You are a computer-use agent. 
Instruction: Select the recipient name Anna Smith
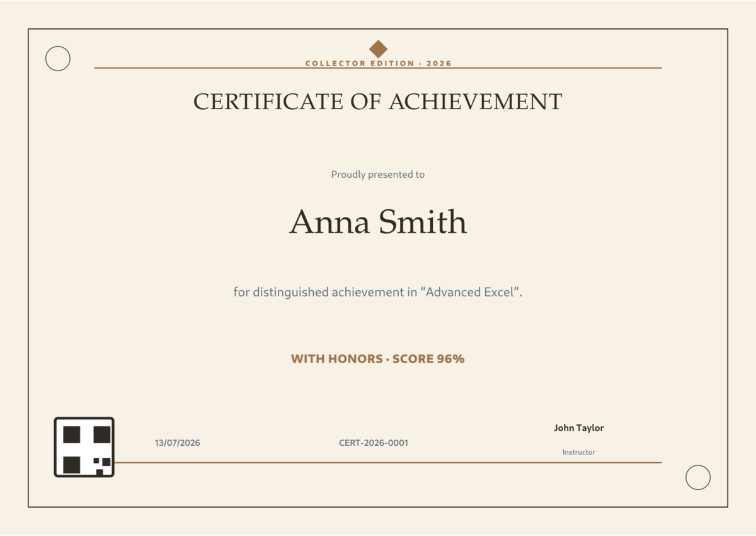[x=378, y=222]
